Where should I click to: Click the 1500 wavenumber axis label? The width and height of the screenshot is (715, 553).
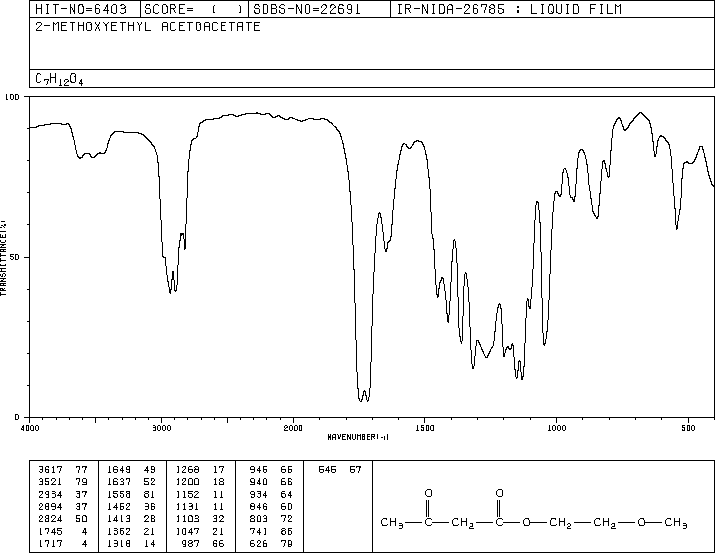pos(425,428)
